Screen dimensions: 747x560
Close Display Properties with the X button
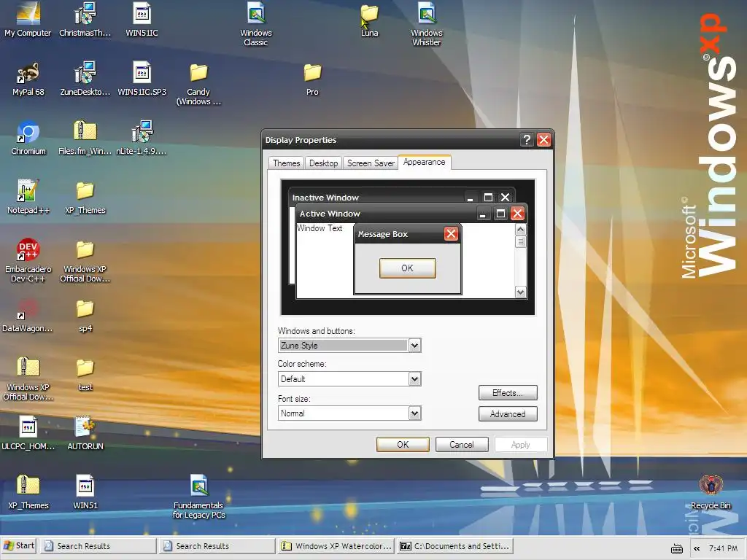(x=543, y=139)
